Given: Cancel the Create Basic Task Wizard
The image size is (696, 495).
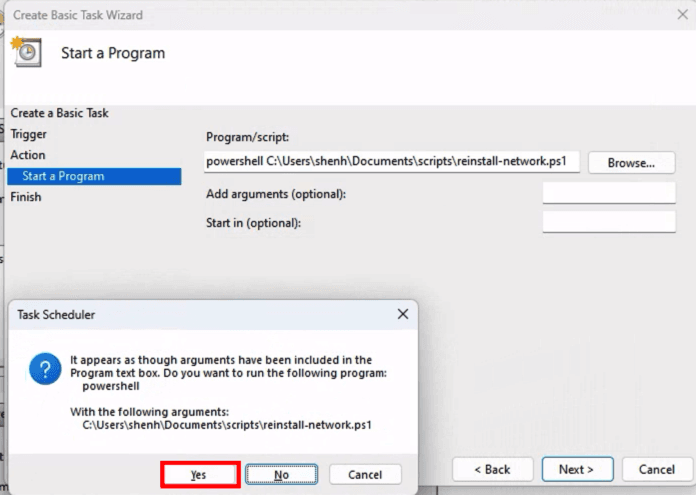Looking at the screenshot, I should (x=656, y=469).
